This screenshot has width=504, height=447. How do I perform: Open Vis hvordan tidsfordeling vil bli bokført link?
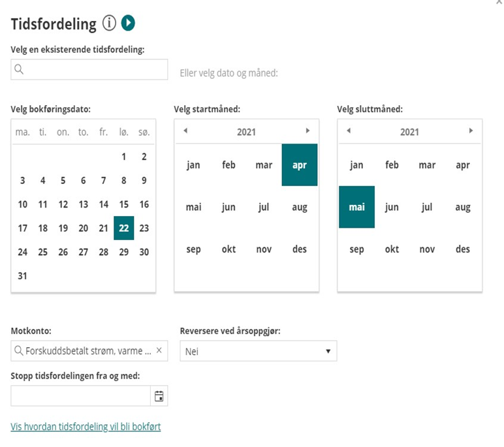tap(86, 427)
